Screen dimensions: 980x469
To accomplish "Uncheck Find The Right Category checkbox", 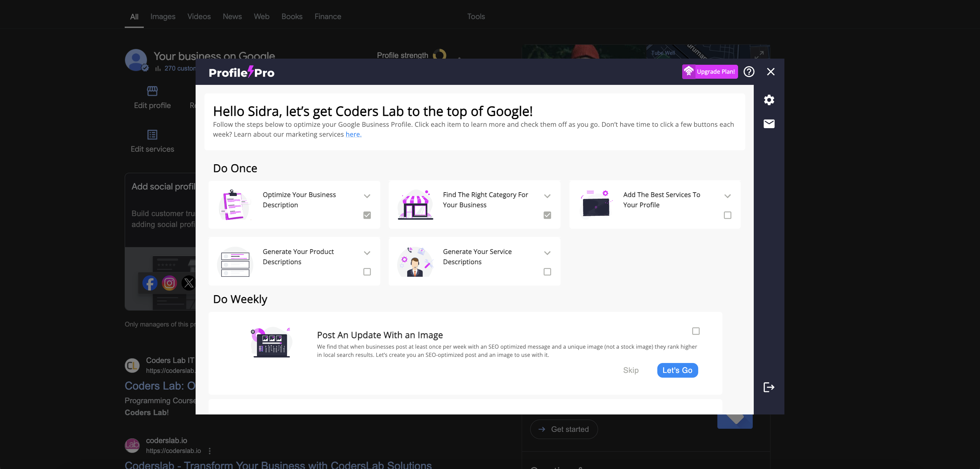I will [x=547, y=215].
